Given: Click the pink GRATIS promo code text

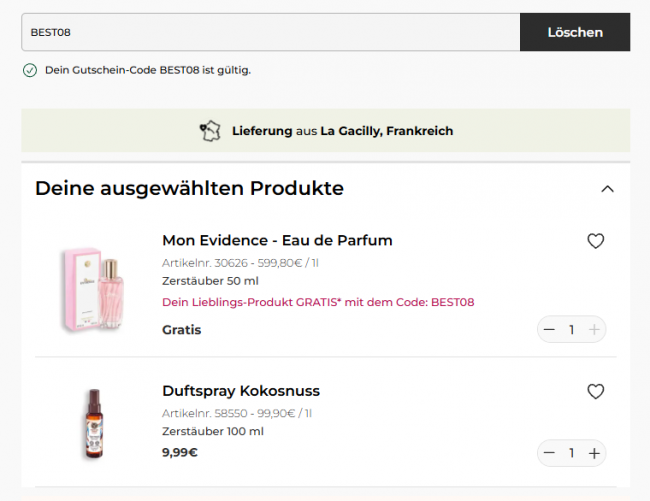Looking at the screenshot, I should pyautogui.click(x=318, y=302).
